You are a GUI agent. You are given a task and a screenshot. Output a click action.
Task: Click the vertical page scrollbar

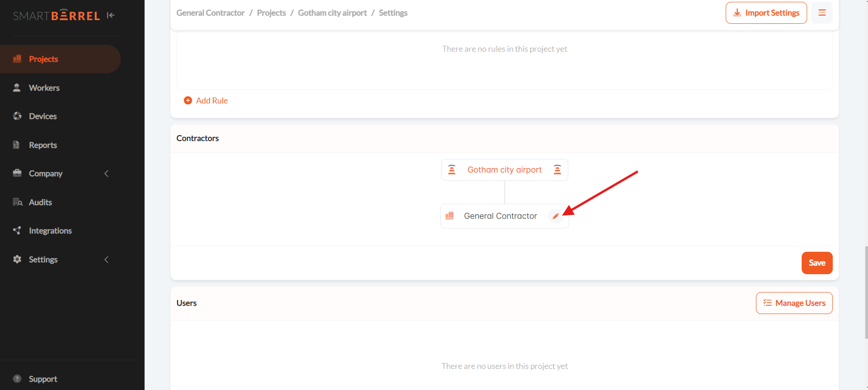pyautogui.click(x=866, y=292)
